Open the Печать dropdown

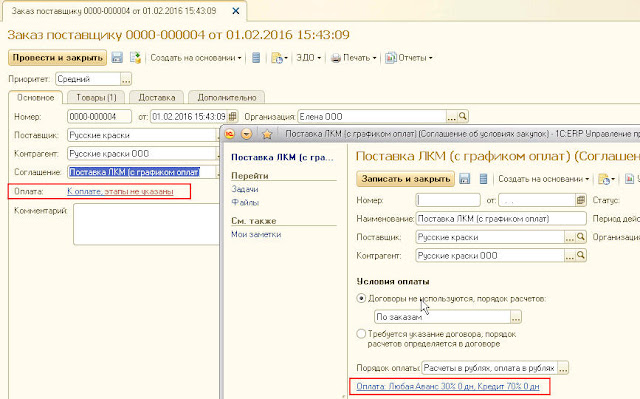(x=353, y=58)
